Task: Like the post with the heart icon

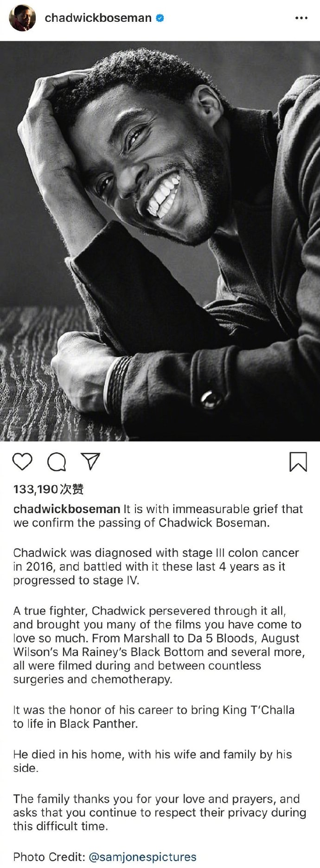Action: click(x=22, y=462)
